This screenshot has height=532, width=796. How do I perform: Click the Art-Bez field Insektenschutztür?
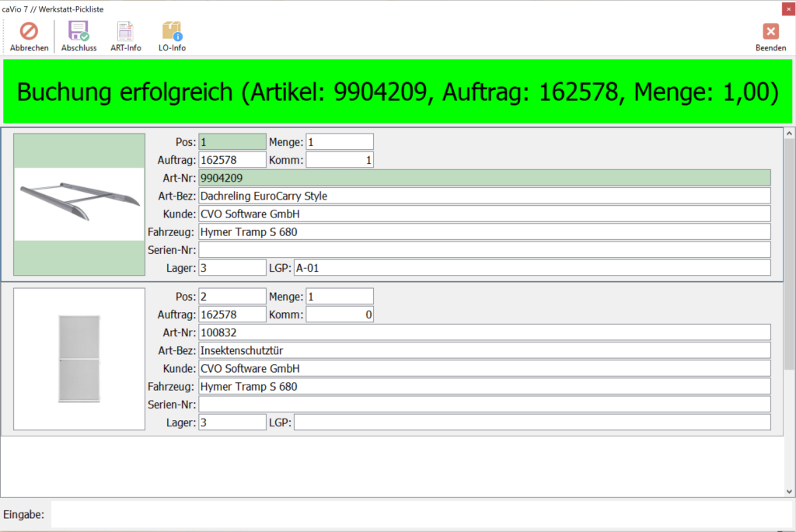(x=484, y=351)
